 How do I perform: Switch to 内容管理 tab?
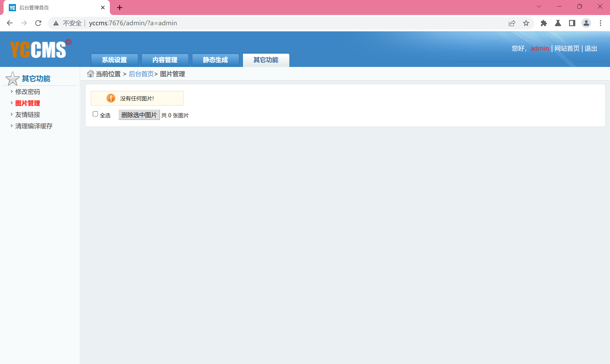(165, 60)
